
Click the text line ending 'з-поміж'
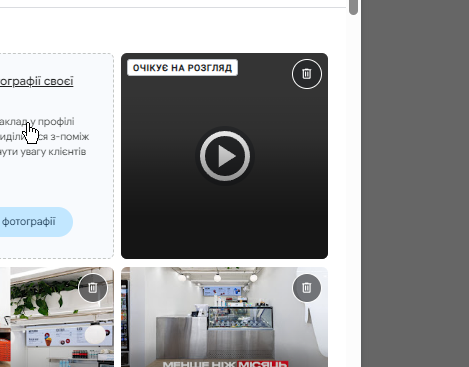(x=44, y=137)
